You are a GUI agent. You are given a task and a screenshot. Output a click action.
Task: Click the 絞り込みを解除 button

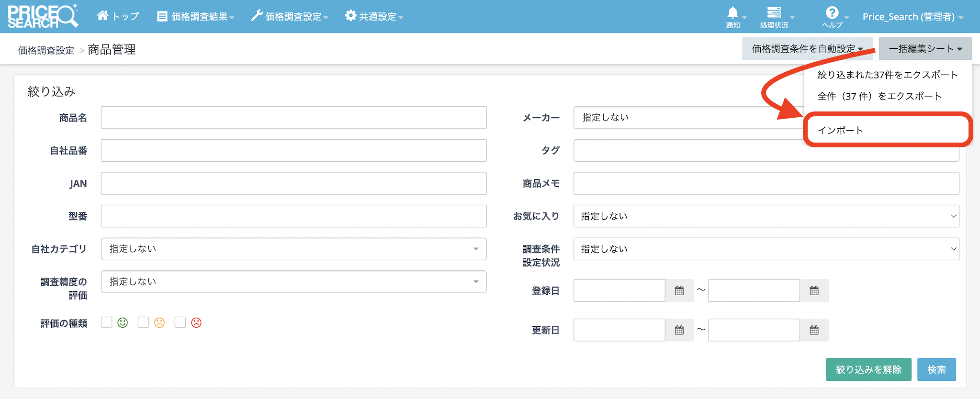pos(868,369)
